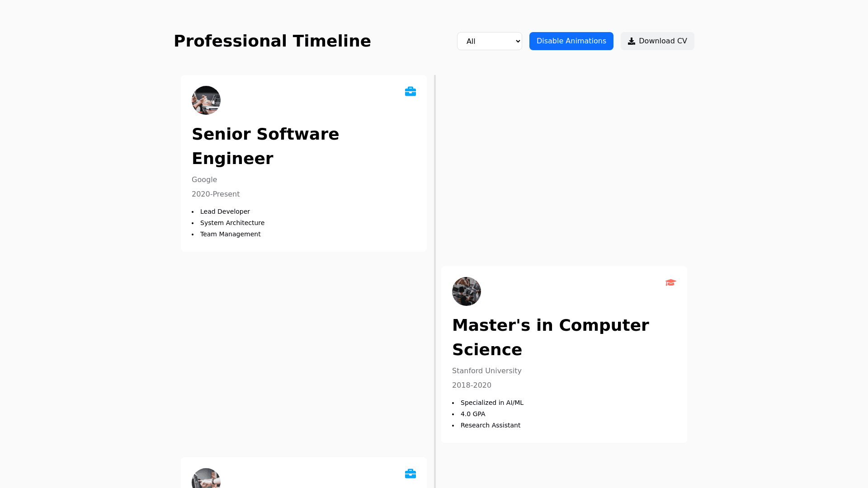Click the 2020-Present date range

[x=216, y=194]
